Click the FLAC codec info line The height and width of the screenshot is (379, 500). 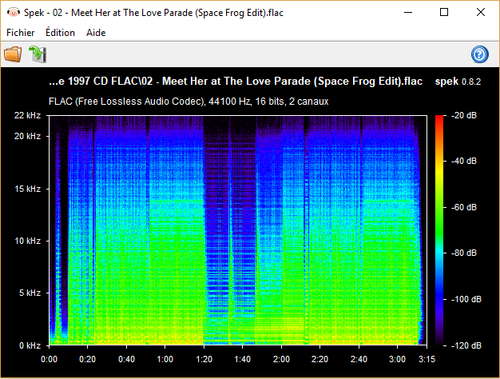click(x=189, y=101)
